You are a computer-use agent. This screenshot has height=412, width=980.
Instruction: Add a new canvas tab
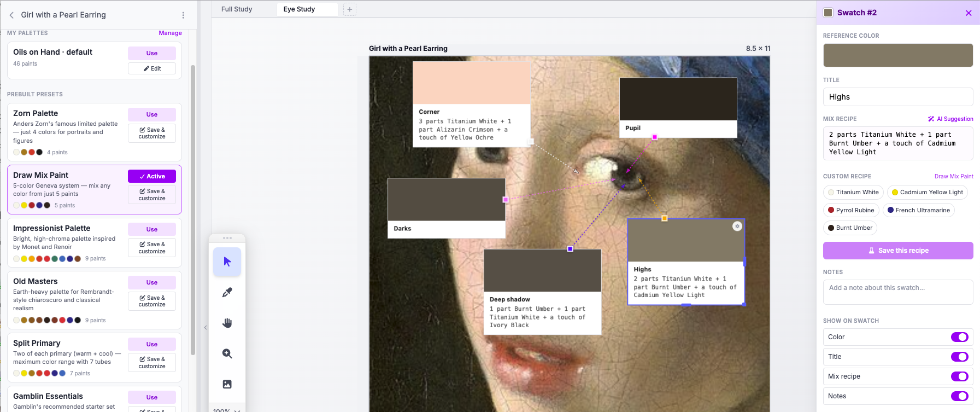(x=350, y=9)
